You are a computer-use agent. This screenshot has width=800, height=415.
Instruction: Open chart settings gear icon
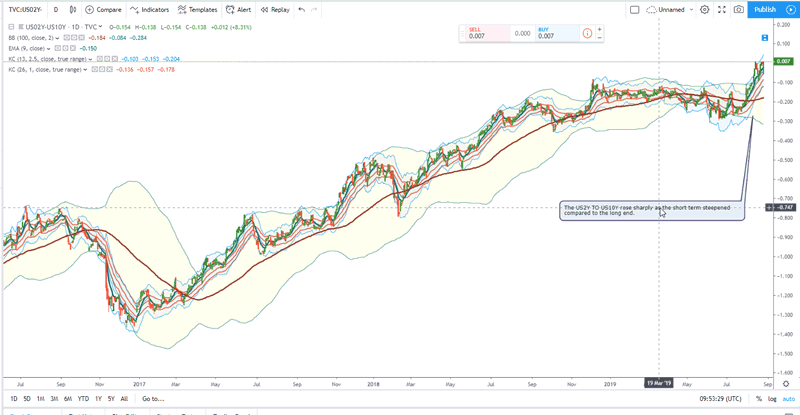704,9
